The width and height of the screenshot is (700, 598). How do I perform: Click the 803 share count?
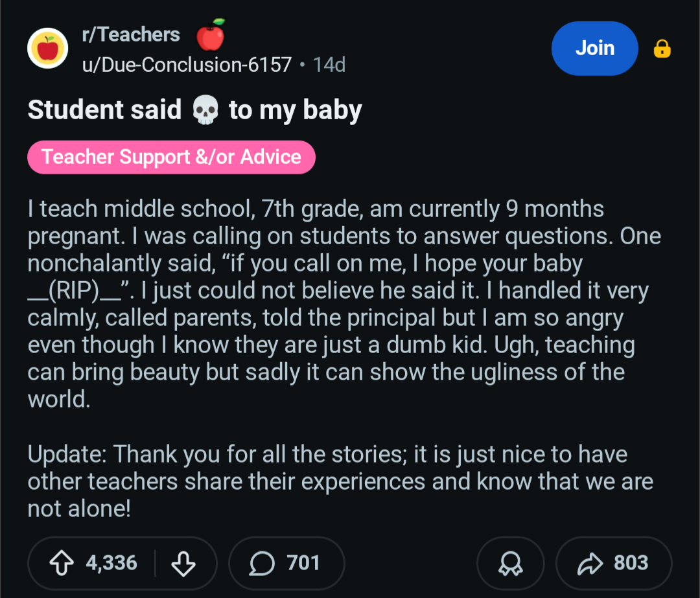click(631, 563)
